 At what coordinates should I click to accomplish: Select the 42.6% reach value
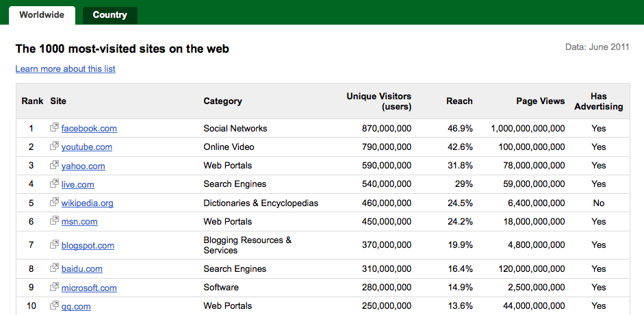461,147
